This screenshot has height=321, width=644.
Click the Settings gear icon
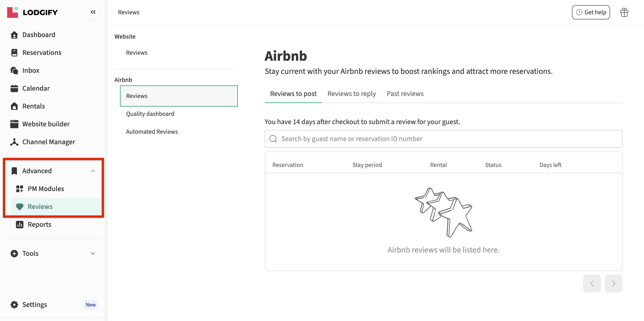(x=14, y=304)
